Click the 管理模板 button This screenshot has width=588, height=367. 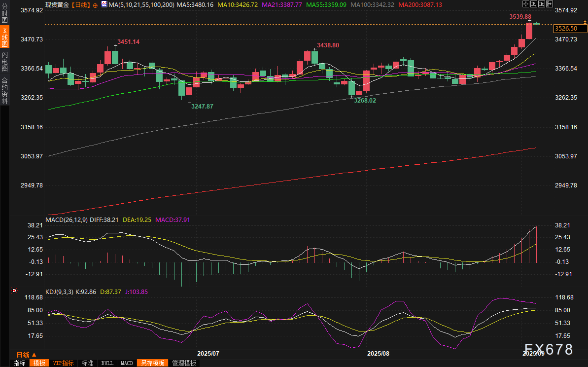pos(184,363)
